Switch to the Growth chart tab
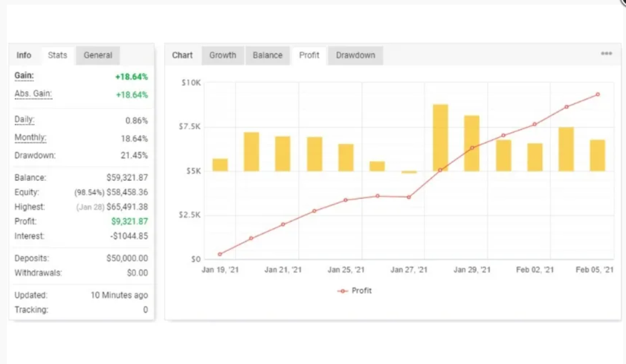The image size is (626, 364). pos(223,55)
